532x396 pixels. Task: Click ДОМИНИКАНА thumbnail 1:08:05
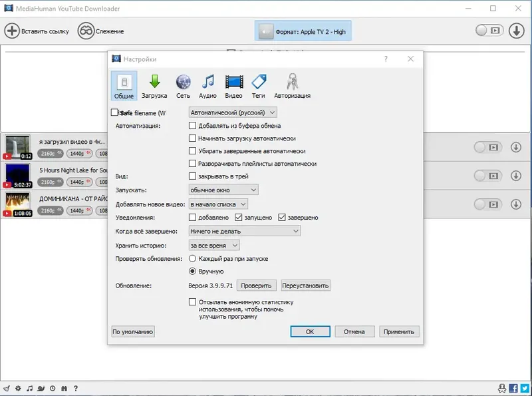[18, 204]
